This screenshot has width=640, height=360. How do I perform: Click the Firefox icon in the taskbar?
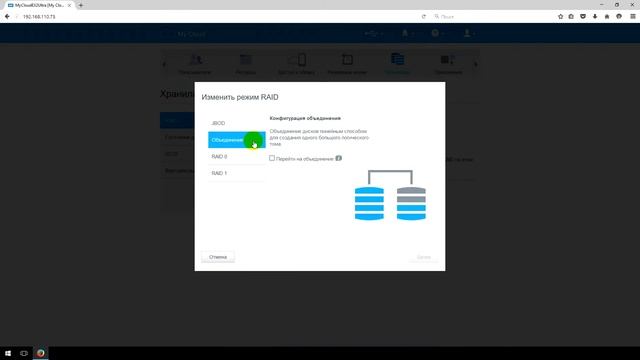pyautogui.click(x=40, y=353)
